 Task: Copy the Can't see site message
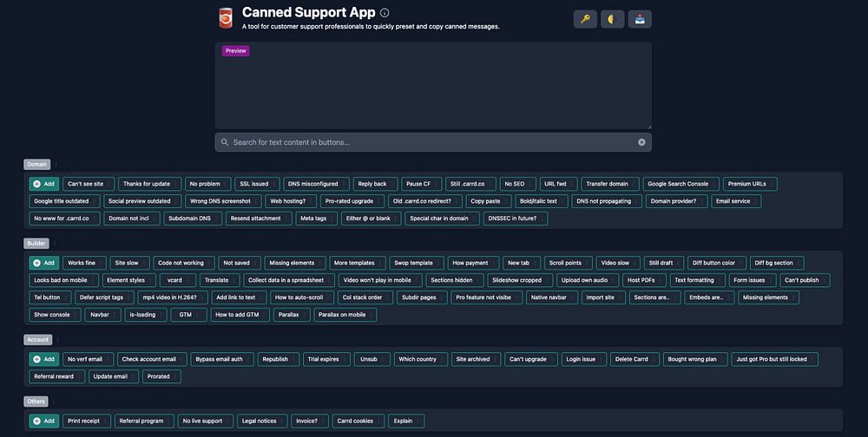pyautogui.click(x=89, y=184)
